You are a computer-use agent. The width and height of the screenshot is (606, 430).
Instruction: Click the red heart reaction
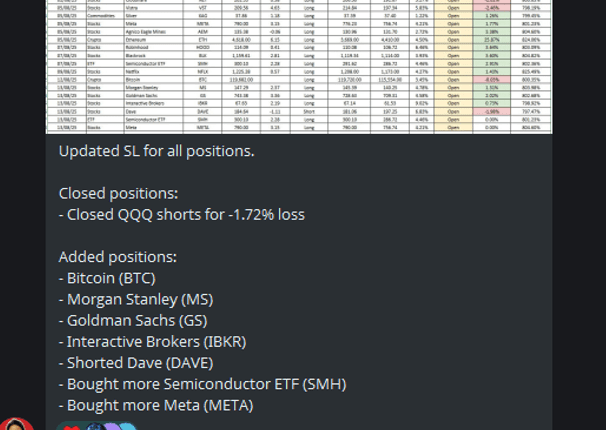72,427
